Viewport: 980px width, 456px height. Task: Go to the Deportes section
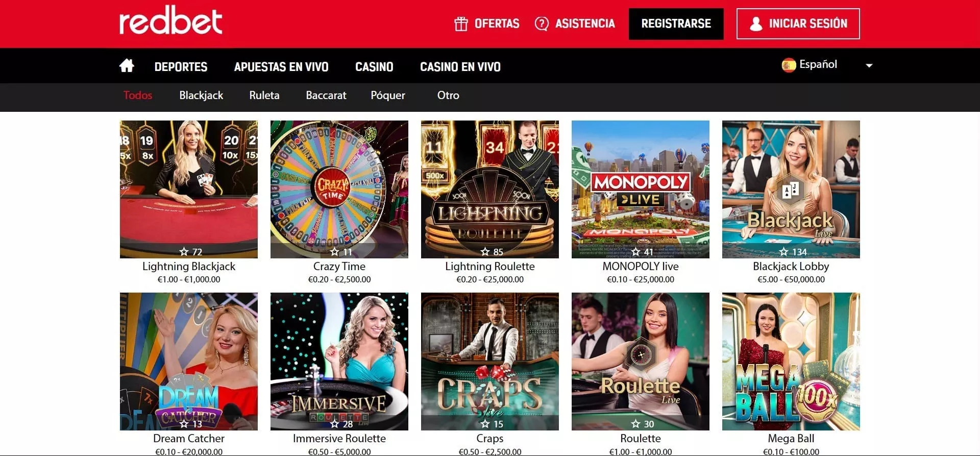[x=181, y=66]
